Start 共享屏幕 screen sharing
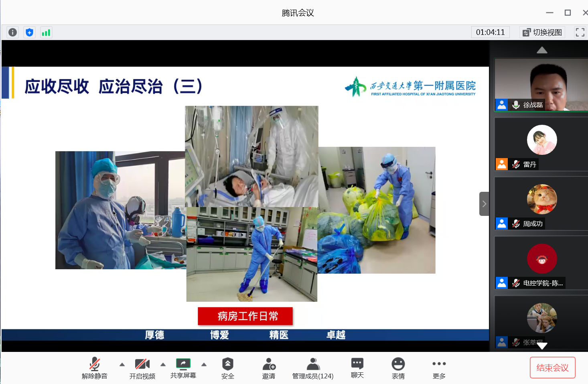Image resolution: width=588 pixels, height=384 pixels. point(183,368)
